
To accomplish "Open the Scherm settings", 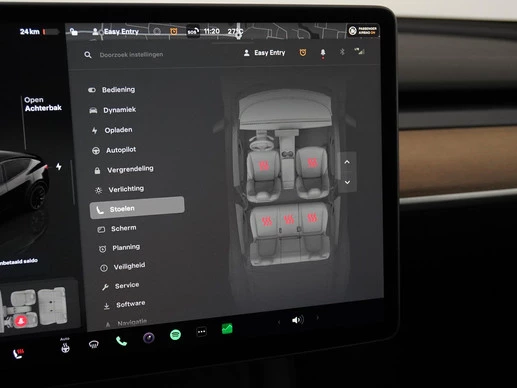I will pyautogui.click(x=117, y=229).
